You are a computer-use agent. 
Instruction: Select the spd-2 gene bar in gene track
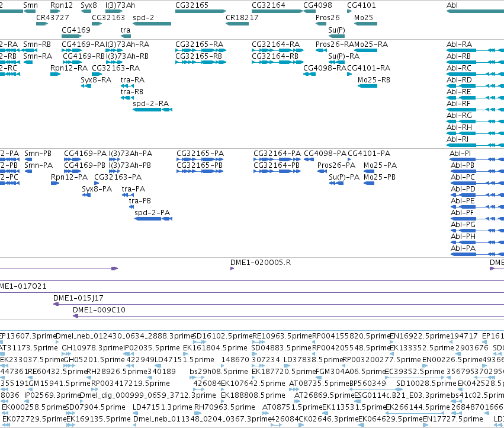coord(152,24)
